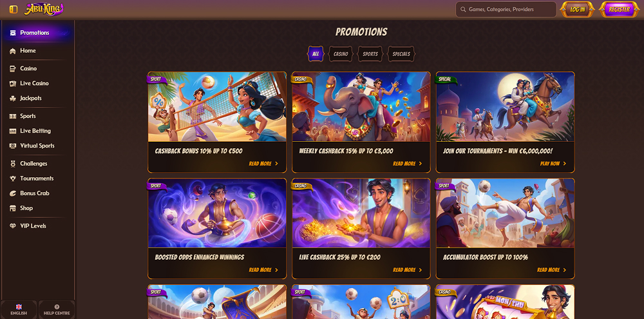Open the Help Centre button
The image size is (644, 319).
57,309
